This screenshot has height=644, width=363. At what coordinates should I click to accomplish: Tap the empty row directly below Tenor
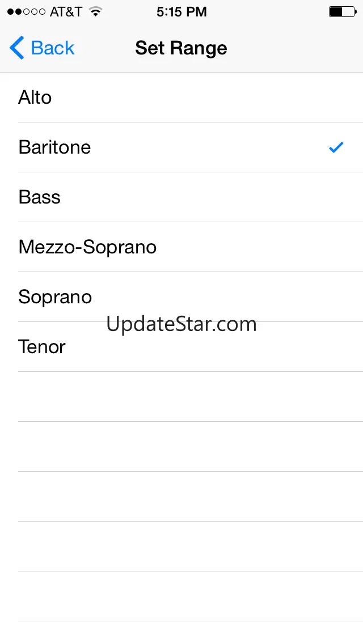181,397
